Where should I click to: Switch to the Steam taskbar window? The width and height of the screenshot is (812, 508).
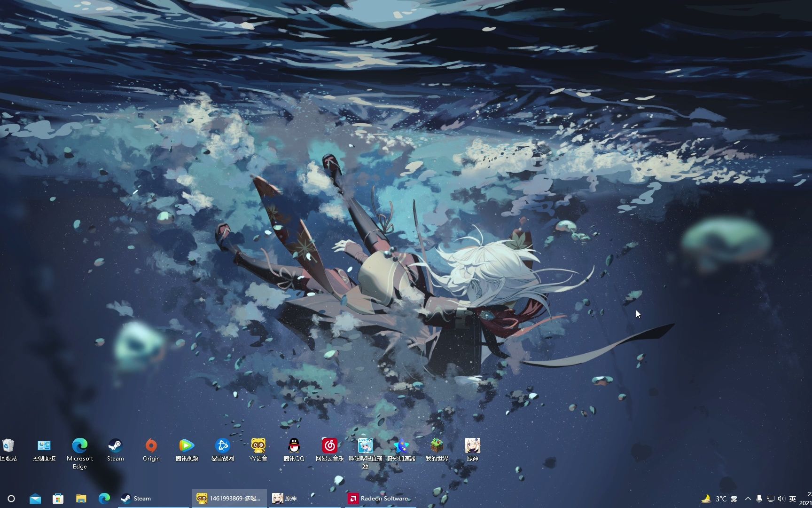pyautogui.click(x=153, y=499)
